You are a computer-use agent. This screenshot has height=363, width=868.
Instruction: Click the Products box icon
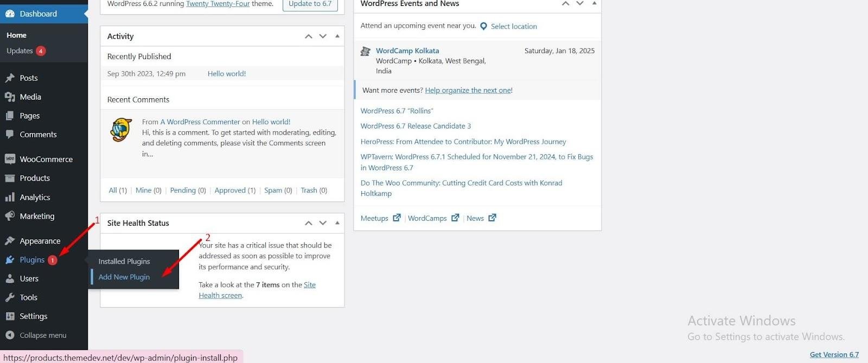[x=10, y=178]
